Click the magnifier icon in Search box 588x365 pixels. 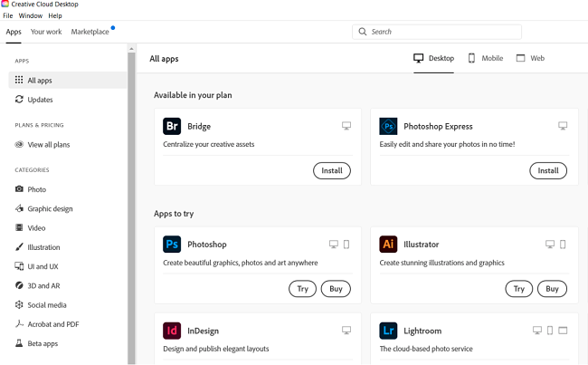pos(363,32)
